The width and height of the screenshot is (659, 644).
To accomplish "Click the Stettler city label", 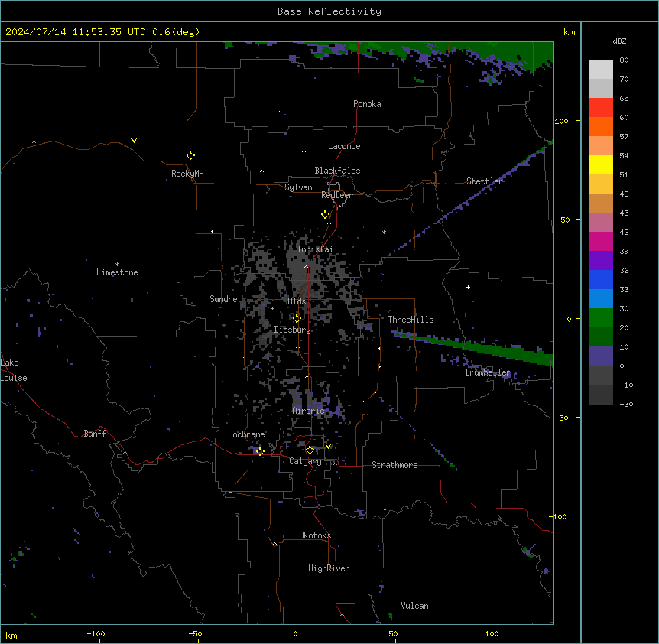I will [484, 181].
